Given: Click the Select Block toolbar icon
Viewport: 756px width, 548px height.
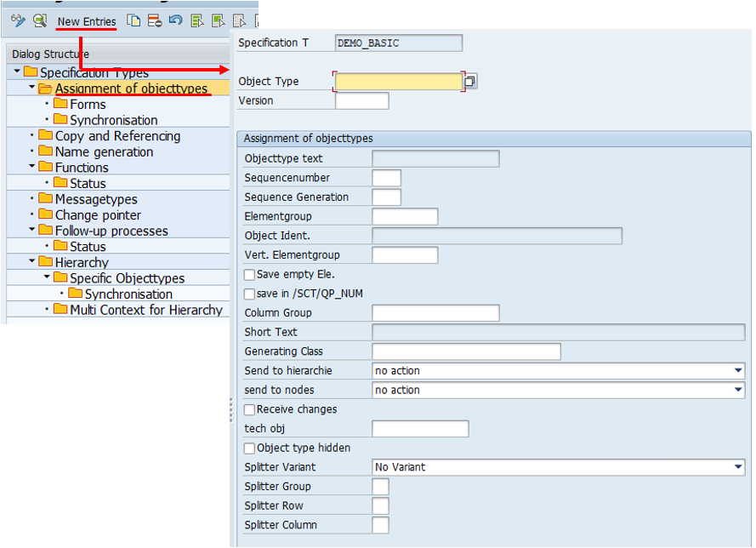Looking at the screenshot, I should [x=219, y=20].
